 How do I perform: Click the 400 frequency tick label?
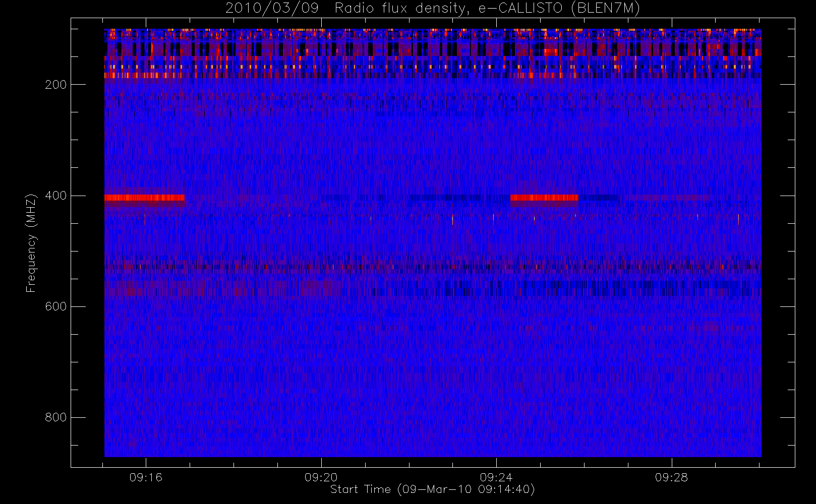pos(55,196)
